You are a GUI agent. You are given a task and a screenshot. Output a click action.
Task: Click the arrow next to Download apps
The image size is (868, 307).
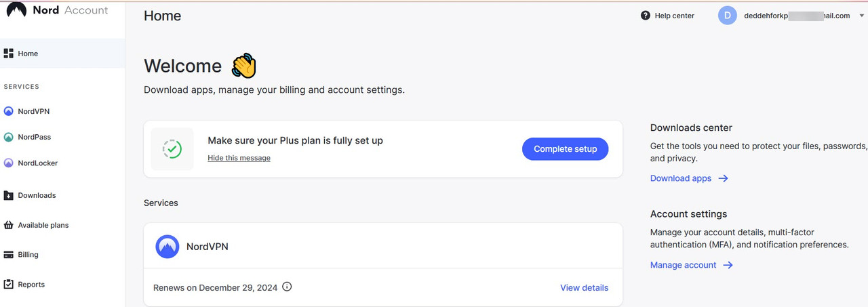pos(724,178)
